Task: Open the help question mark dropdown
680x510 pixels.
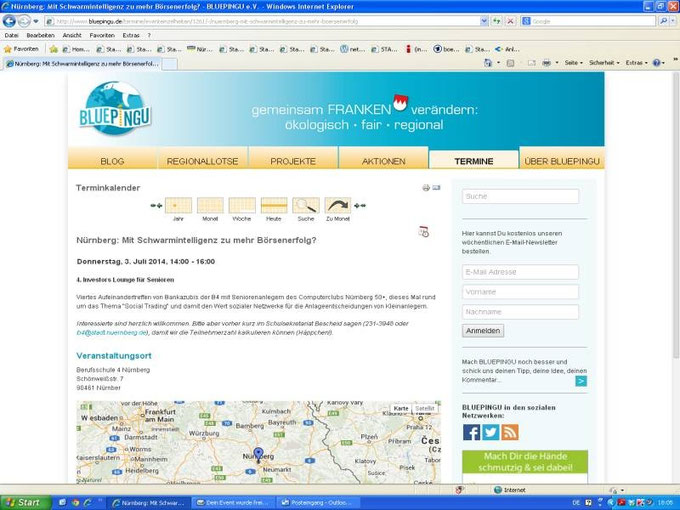Action: (x=659, y=63)
